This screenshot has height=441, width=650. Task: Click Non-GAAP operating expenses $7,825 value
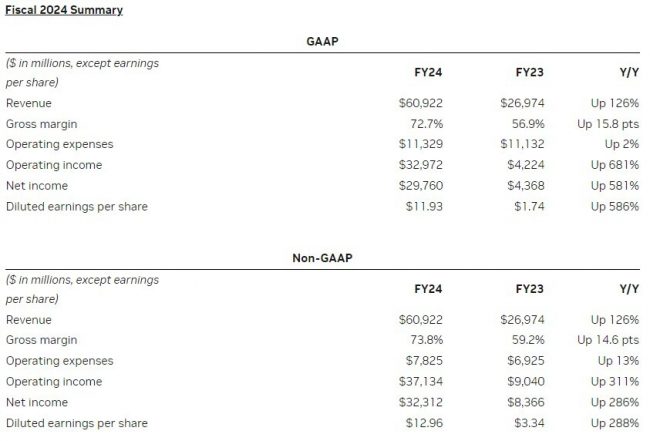click(424, 361)
